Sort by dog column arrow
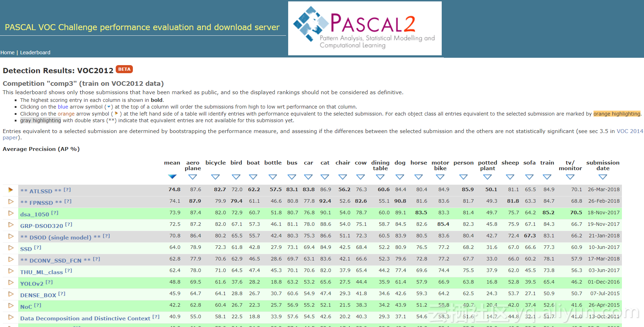Viewport: 644px width, 327px height. point(400,177)
